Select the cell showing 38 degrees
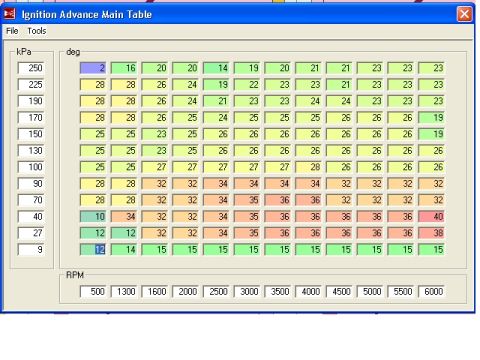The height and width of the screenshot is (360, 480). 431,233
